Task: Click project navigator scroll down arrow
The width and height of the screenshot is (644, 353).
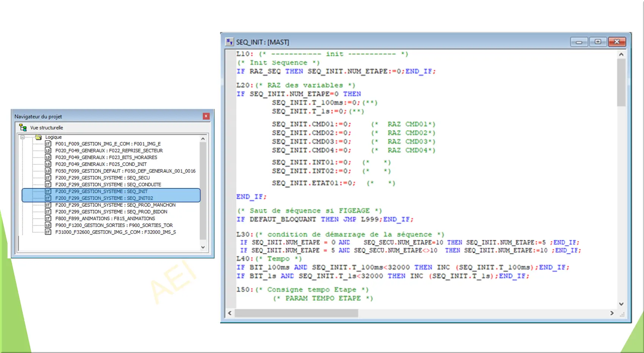Action: pyautogui.click(x=203, y=247)
